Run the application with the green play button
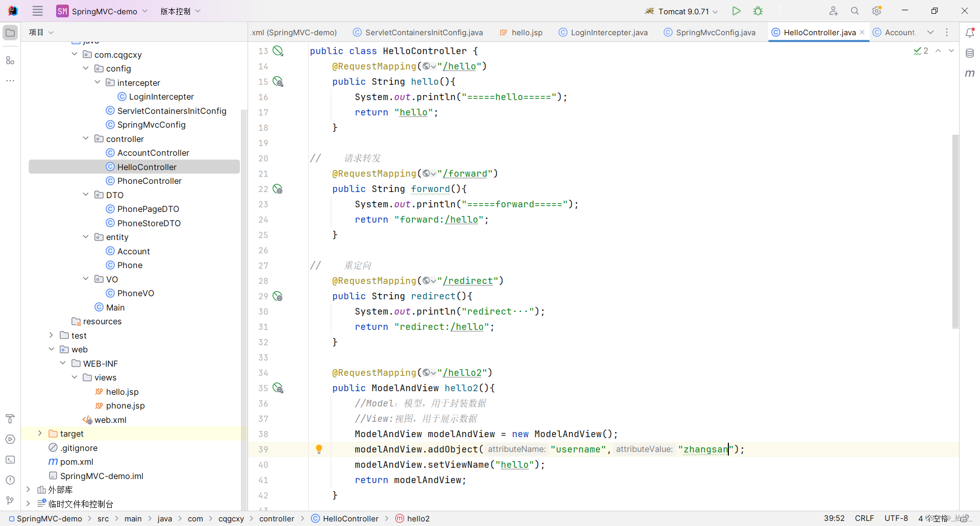 (x=736, y=10)
